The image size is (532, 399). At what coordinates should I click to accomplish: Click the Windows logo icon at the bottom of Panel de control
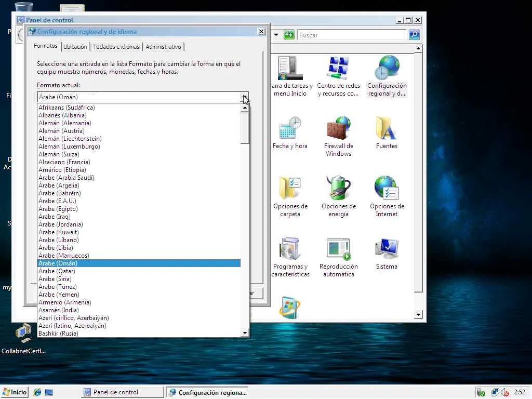point(289,308)
